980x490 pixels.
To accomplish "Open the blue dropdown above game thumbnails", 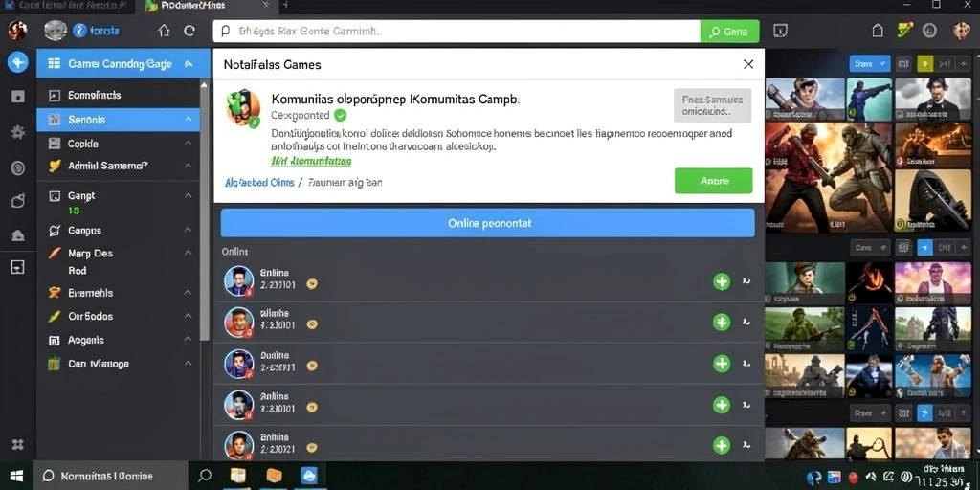I will coord(869,64).
